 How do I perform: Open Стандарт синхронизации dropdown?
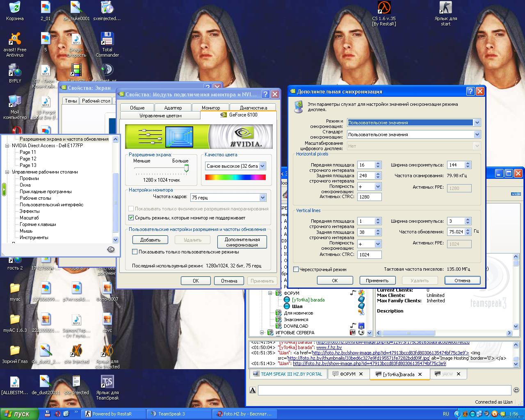(x=477, y=135)
